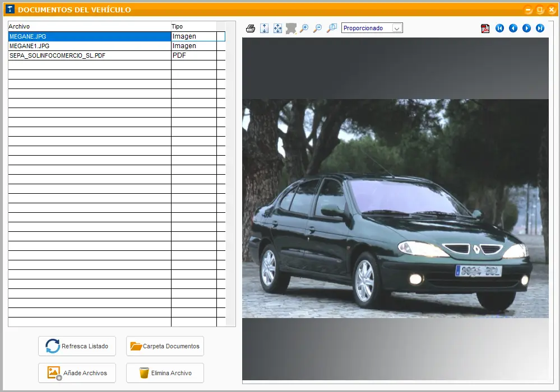Zoom in with the plus magnifier
This screenshot has width=560, height=392.
click(304, 29)
